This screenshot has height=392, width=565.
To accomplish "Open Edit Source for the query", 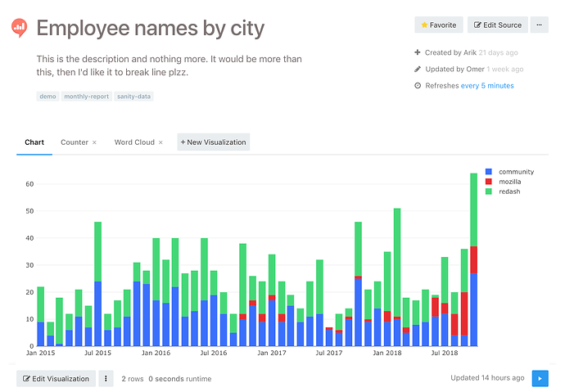I will click(x=498, y=25).
